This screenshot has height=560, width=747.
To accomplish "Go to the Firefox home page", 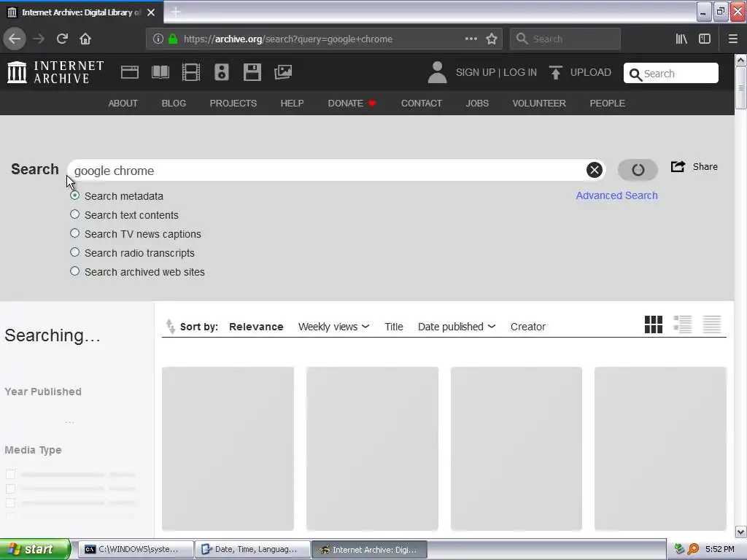I will pos(85,39).
